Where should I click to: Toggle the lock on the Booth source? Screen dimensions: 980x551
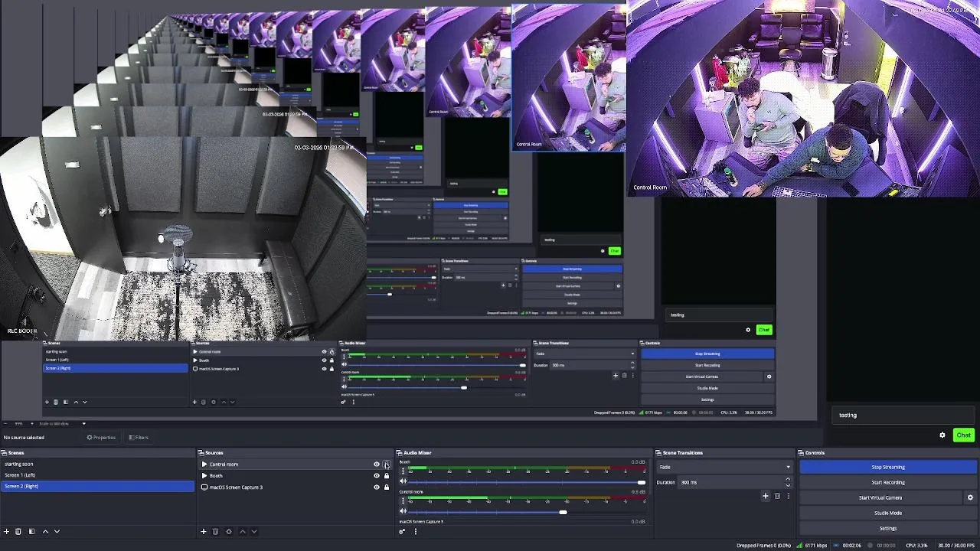point(387,476)
